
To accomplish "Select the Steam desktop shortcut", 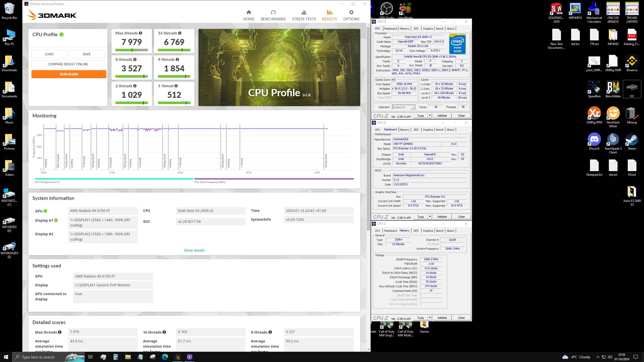I will click(632, 142).
